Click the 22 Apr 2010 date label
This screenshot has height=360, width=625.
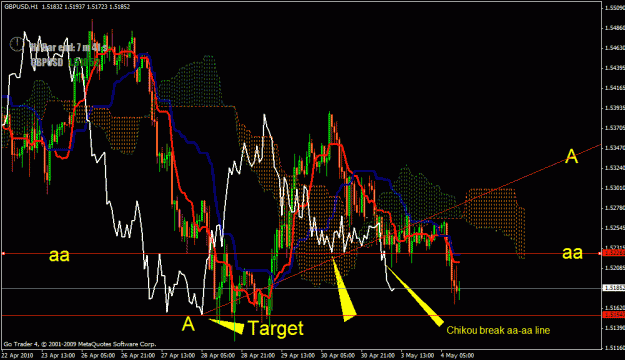click(17, 355)
